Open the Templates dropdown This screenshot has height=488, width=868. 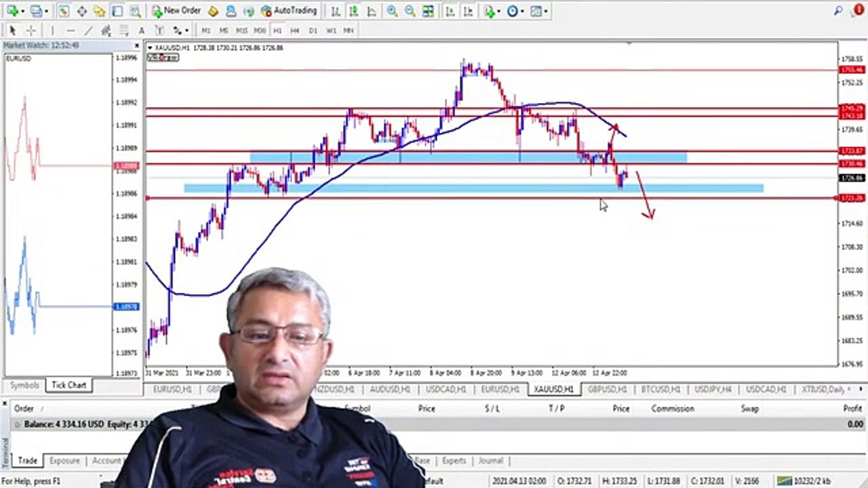538,11
